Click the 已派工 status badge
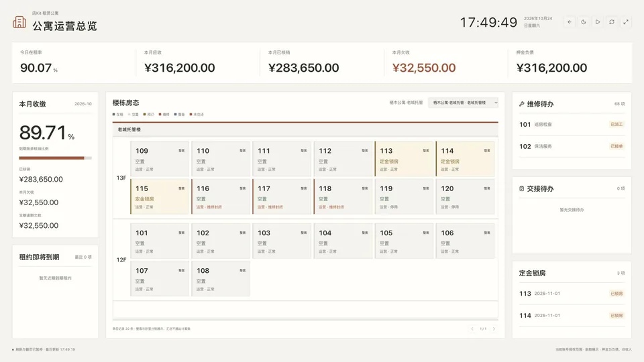Image resolution: width=644 pixels, height=362 pixels. click(616, 125)
